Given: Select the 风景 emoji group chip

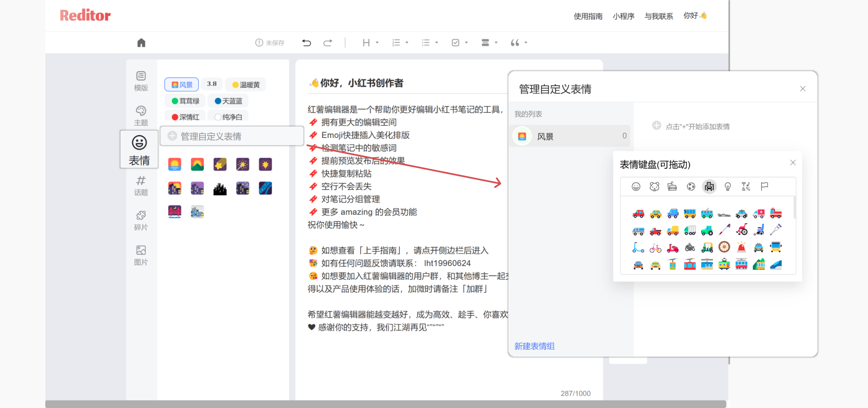Looking at the screenshot, I should (x=182, y=85).
